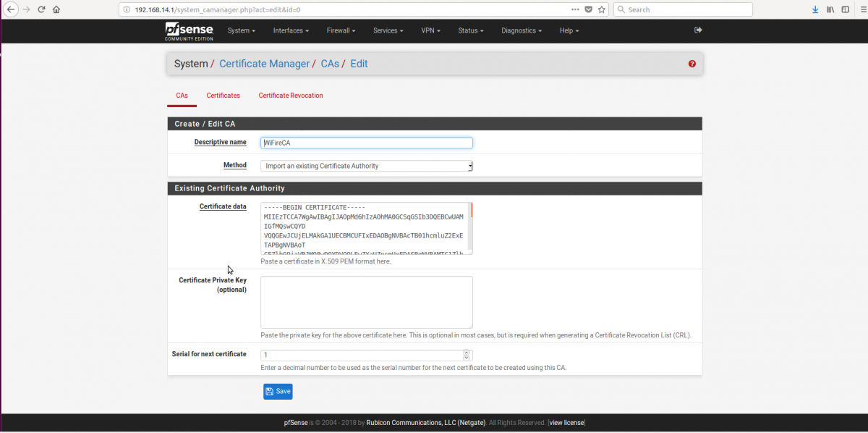Open the view license link
Screen dimensions: 868x433
point(566,423)
